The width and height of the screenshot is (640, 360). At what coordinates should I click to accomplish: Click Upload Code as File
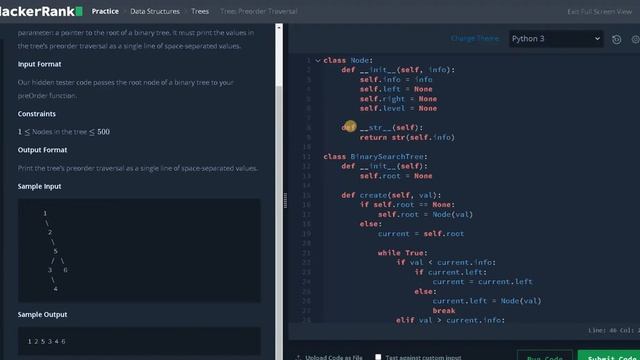[x=329, y=358]
